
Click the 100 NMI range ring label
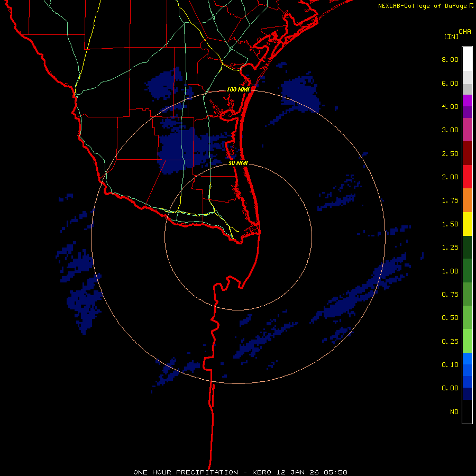238,89
